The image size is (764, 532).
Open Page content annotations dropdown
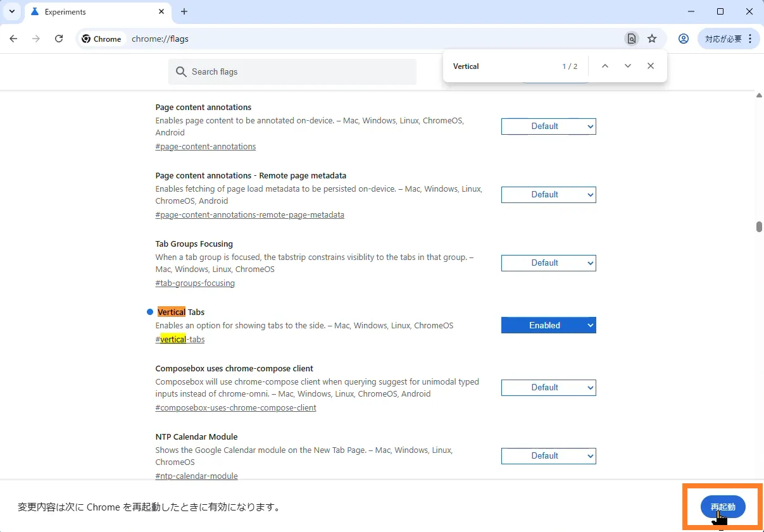pos(548,127)
